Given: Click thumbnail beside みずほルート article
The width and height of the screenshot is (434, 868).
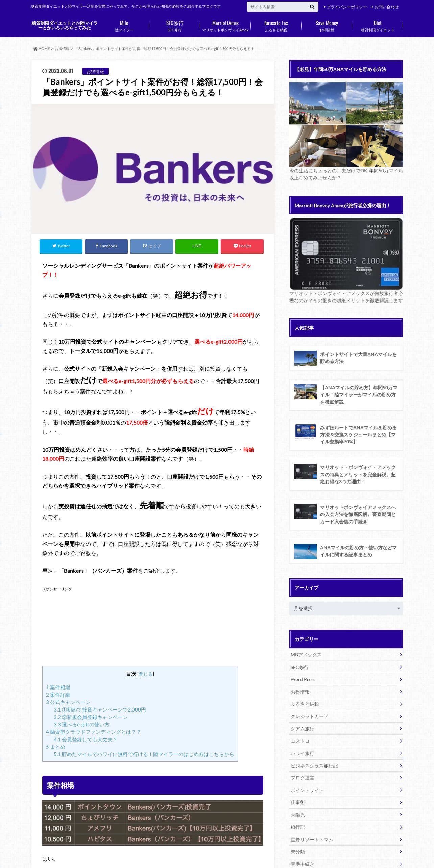Looking at the screenshot, I should click(305, 432).
